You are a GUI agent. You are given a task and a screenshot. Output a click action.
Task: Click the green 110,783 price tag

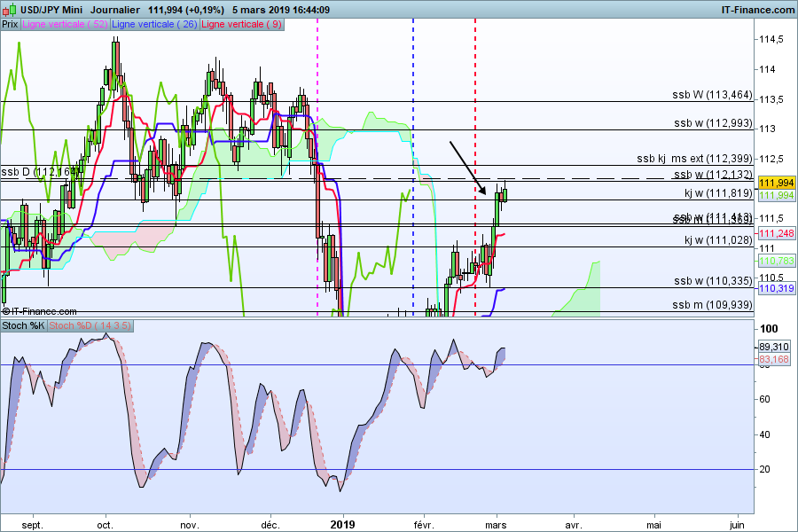pos(774,261)
